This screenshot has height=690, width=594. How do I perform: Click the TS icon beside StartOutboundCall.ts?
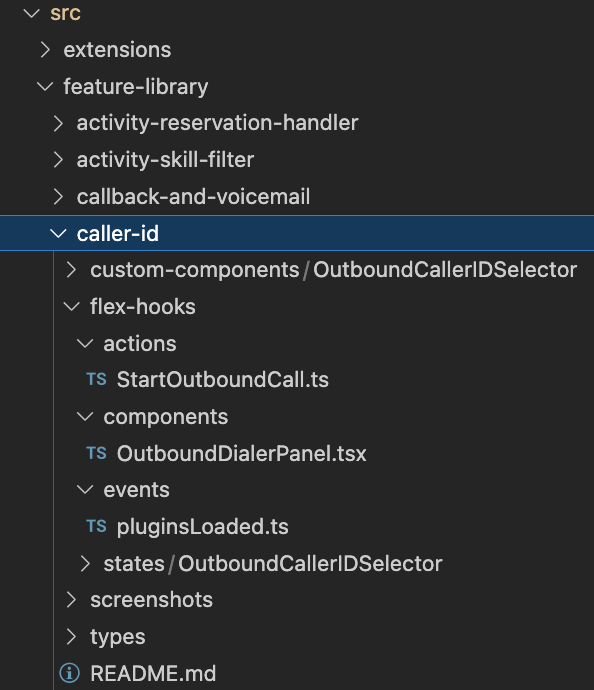pos(96,379)
